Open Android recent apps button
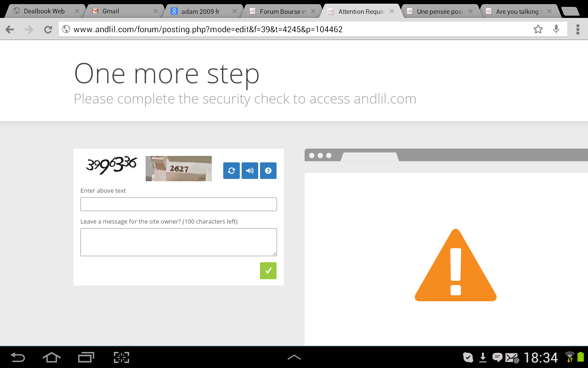 (86, 357)
